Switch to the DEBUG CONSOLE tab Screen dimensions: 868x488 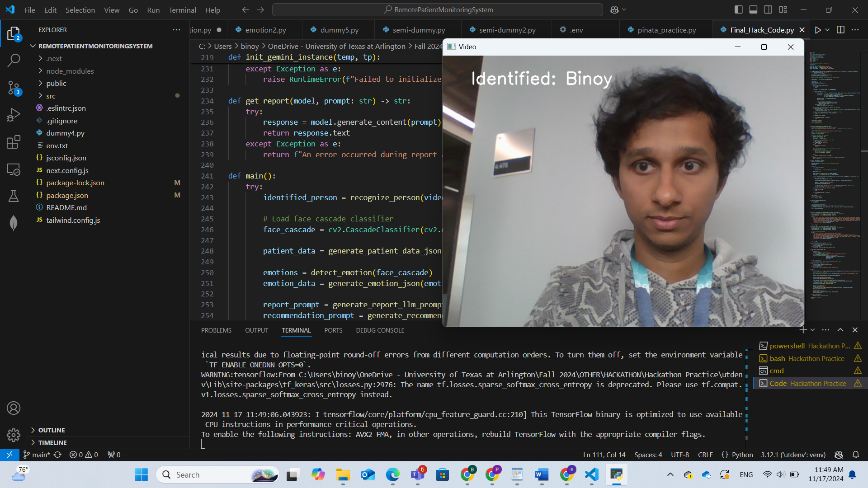[x=380, y=330]
